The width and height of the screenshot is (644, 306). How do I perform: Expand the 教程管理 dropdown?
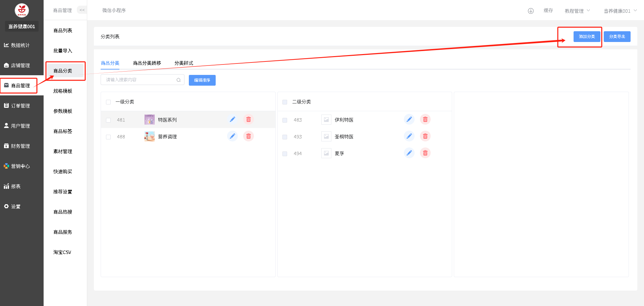[x=577, y=11]
